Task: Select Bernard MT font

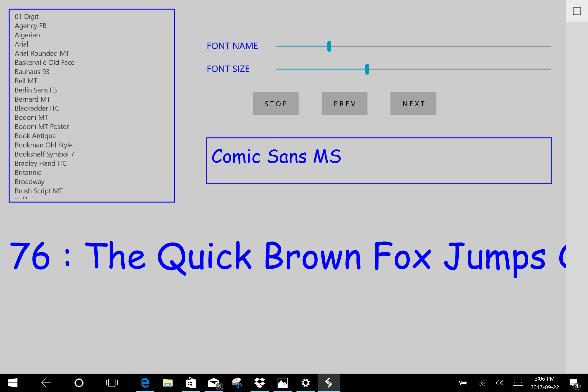Action: pyautogui.click(x=32, y=99)
